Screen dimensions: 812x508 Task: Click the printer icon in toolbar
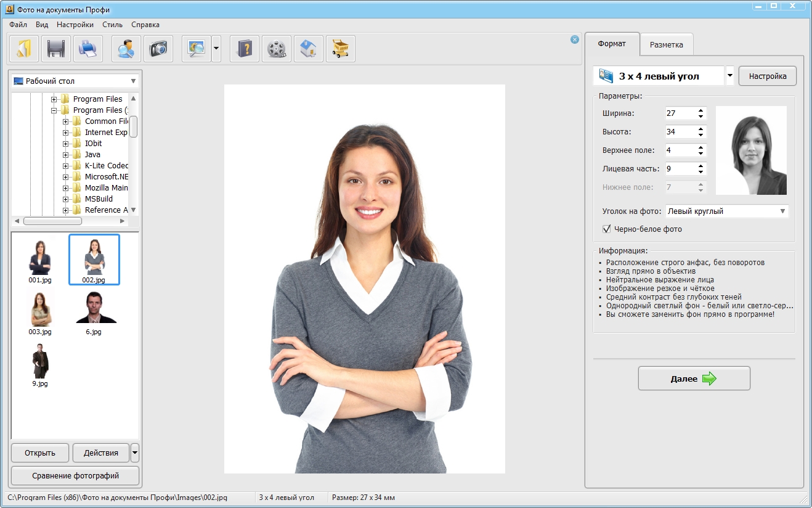pyautogui.click(x=88, y=49)
